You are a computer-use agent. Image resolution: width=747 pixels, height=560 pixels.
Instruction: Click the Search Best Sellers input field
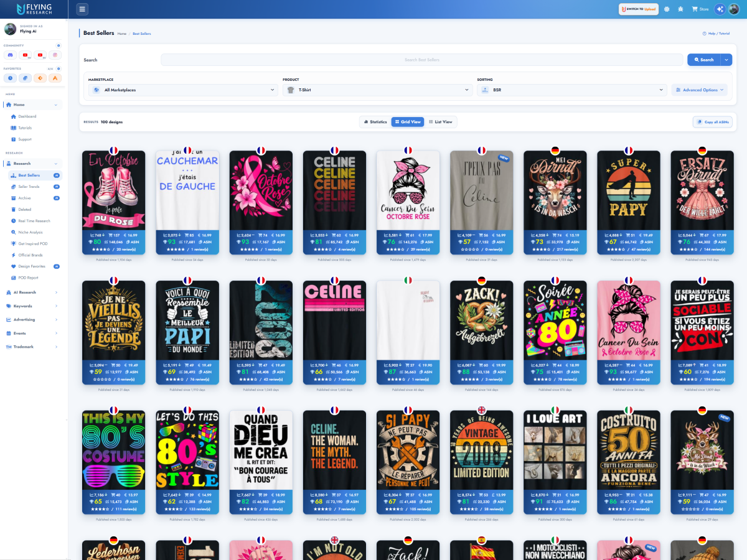point(421,60)
